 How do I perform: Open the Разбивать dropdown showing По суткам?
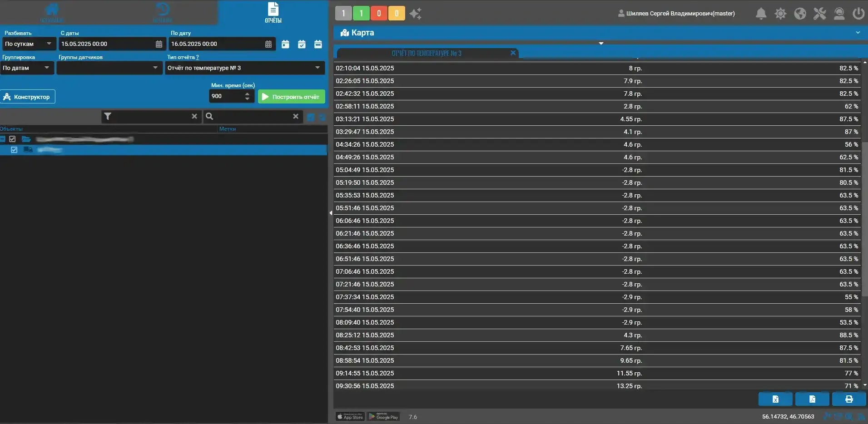tap(28, 44)
